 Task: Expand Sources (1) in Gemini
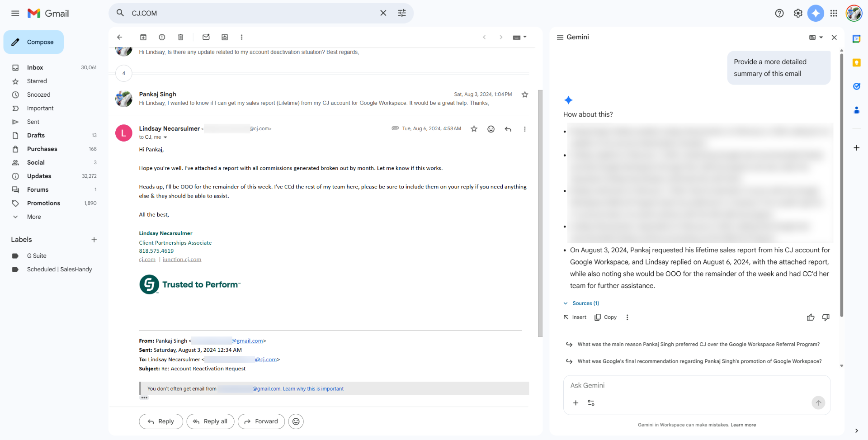581,303
